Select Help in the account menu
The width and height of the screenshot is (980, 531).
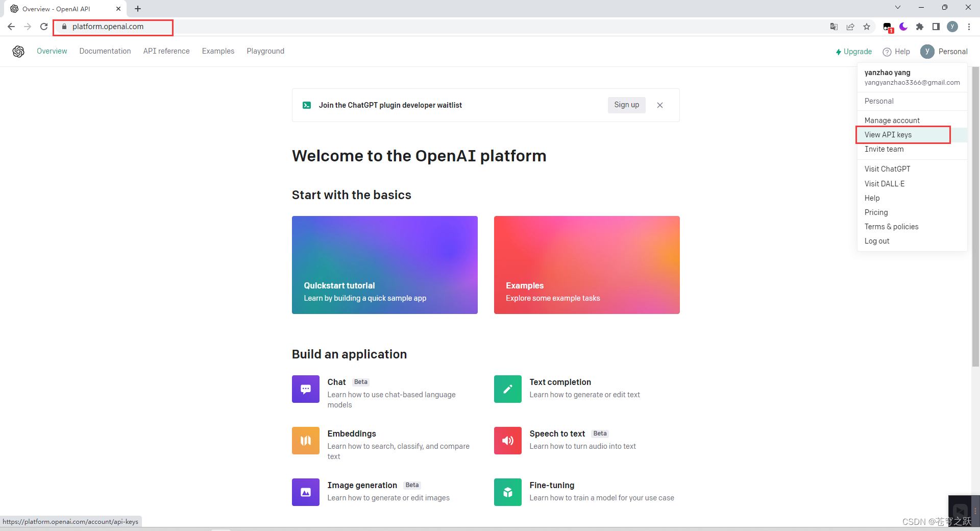(912, 198)
